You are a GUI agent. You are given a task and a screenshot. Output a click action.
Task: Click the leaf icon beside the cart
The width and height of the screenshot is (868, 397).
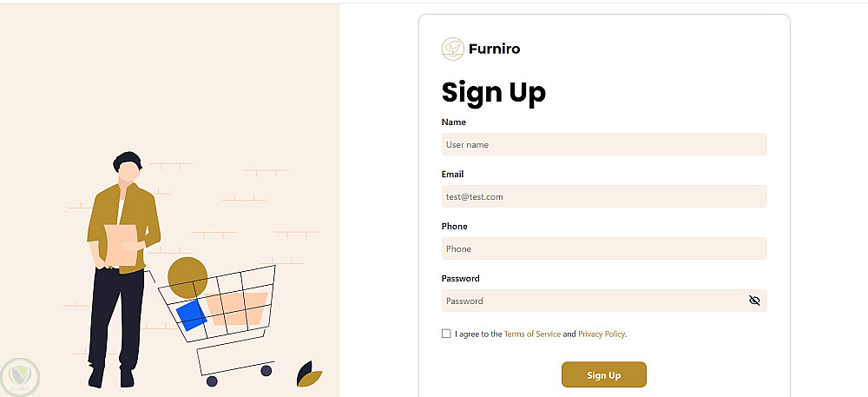tap(309, 374)
